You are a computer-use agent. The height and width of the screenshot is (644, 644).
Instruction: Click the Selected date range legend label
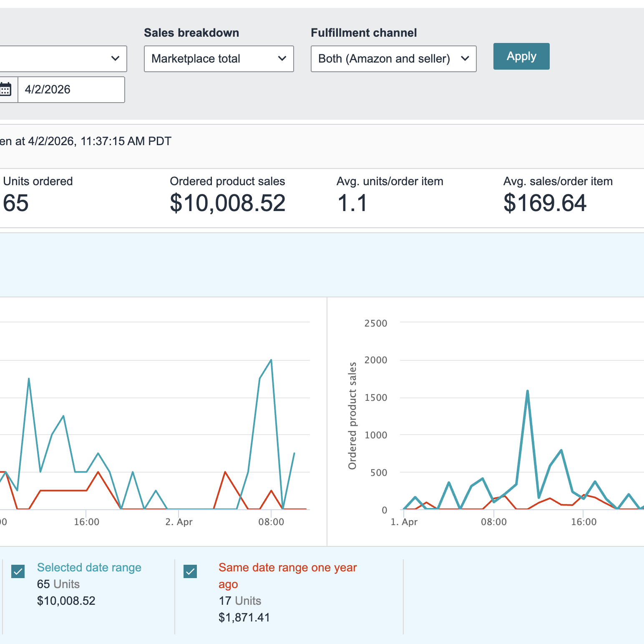[x=89, y=568]
